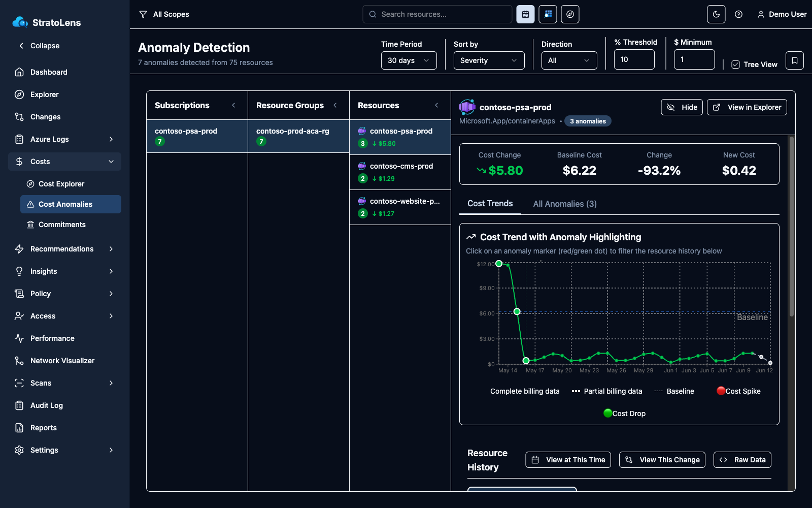Viewport: 812px width, 508px height.
Task: Click the 3 anomalies badge
Action: point(588,121)
